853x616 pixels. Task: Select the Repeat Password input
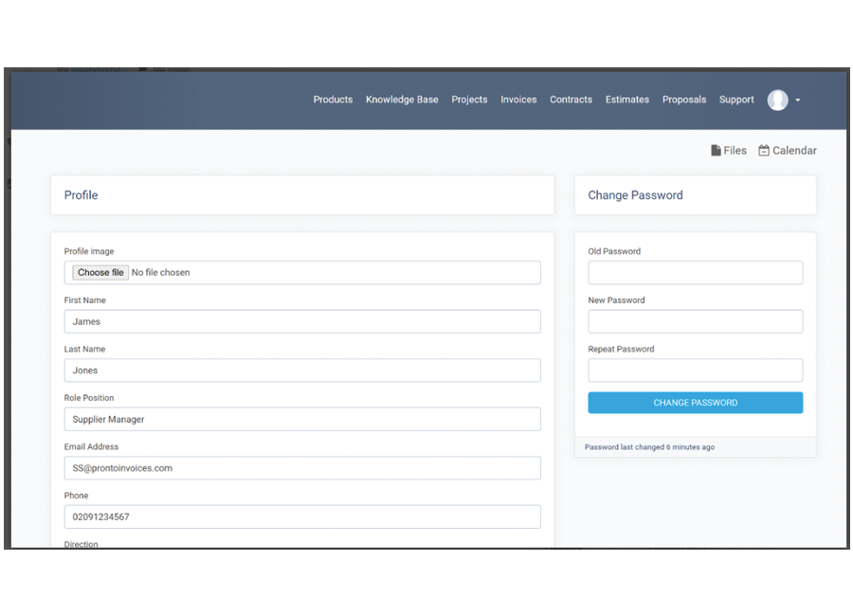click(695, 371)
